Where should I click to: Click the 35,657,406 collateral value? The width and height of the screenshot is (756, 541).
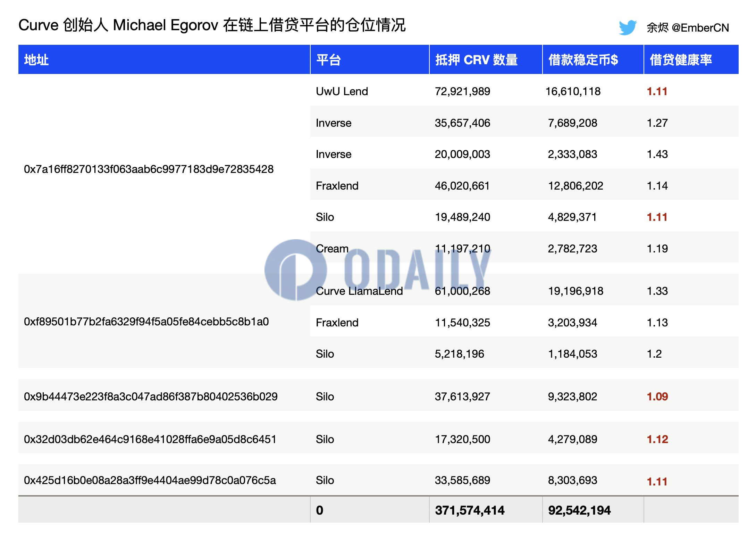[462, 123]
